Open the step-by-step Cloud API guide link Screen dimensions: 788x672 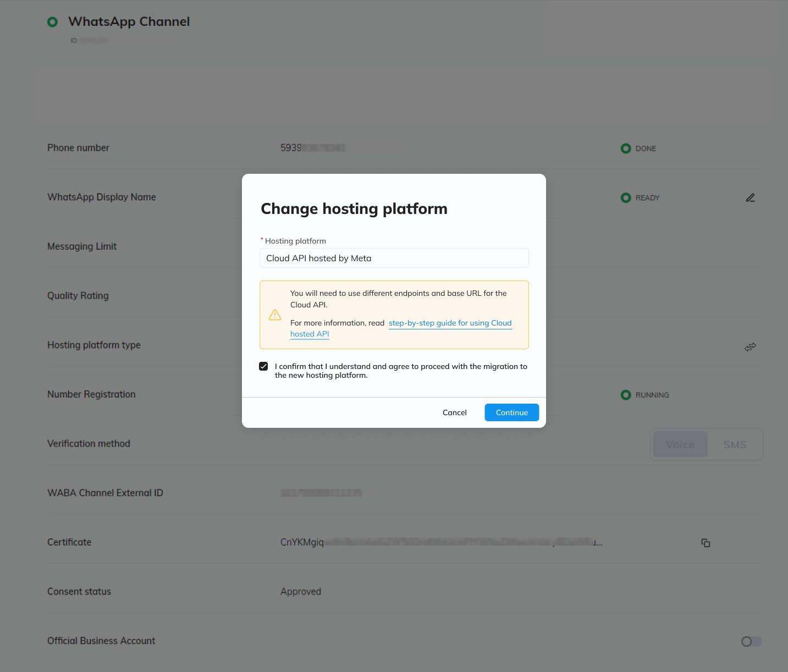pos(450,323)
